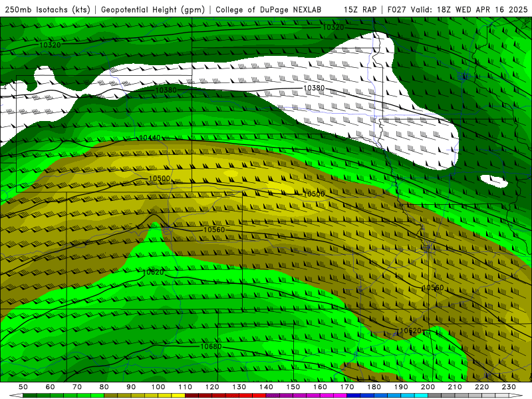Click the cyan swatch left of 200
The image size is (532, 399).
[x=421, y=396]
